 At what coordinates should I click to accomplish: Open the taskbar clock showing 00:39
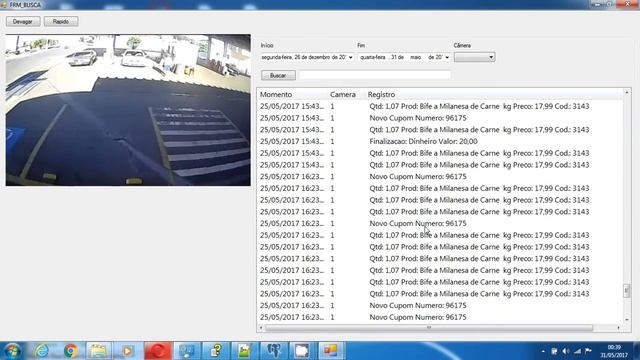(x=614, y=351)
